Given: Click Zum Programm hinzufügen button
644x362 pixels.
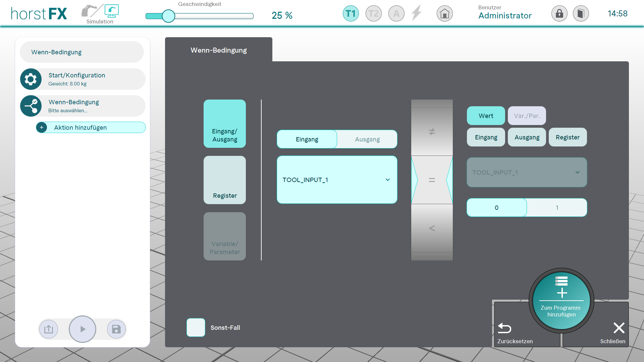Looking at the screenshot, I should [561, 301].
